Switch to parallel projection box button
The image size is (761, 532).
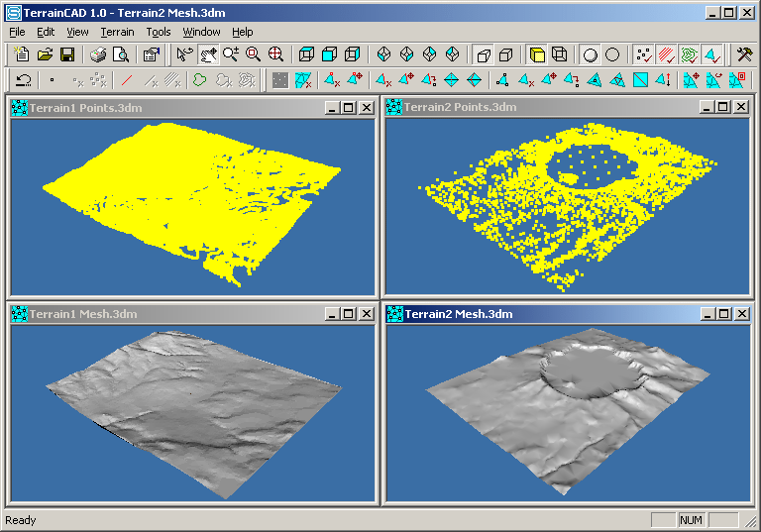pyautogui.click(x=505, y=54)
